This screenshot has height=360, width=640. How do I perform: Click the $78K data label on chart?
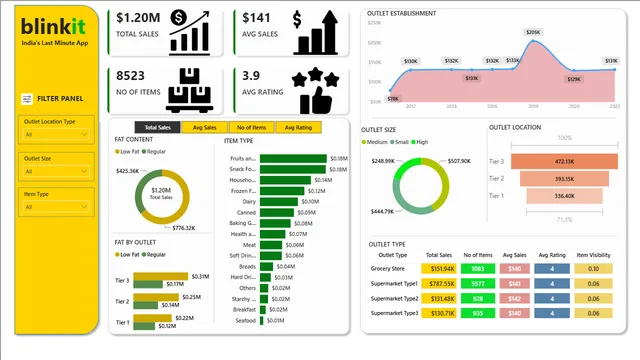[393, 99]
